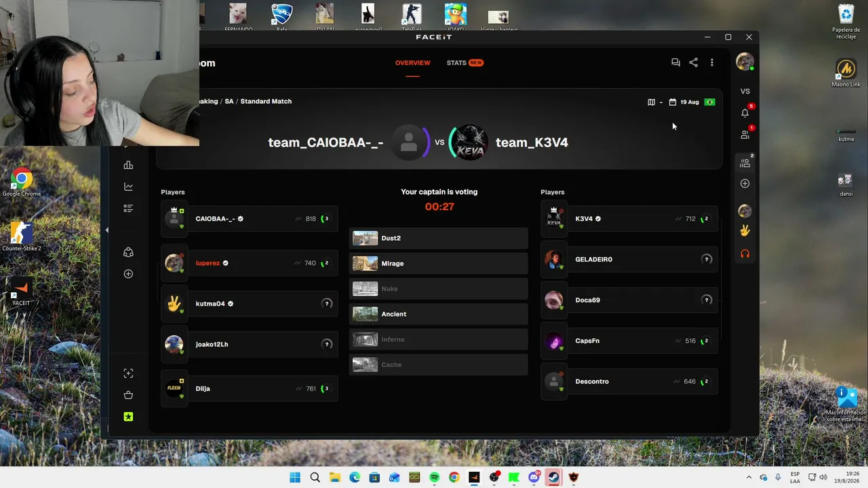This screenshot has height=488, width=868.
Task: Click the calendar icon next to 19 Aug
Action: coord(672,102)
